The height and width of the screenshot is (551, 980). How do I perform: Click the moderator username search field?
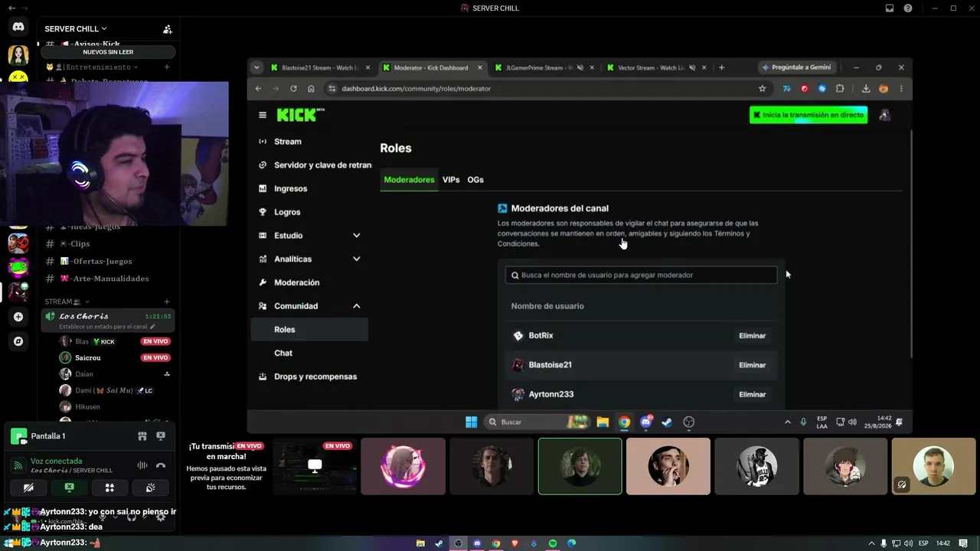[x=641, y=275]
